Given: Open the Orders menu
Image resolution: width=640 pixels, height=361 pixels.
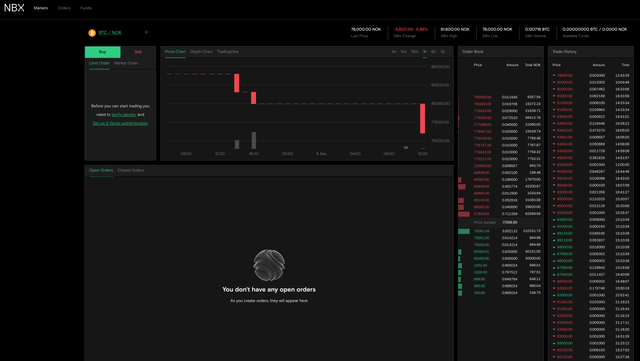Looking at the screenshot, I should point(64,8).
